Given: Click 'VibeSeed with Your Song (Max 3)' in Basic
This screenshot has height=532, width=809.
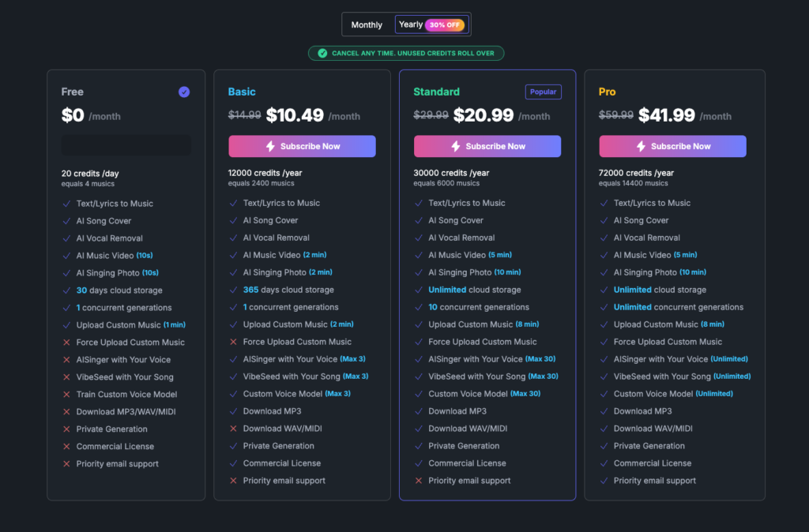Looking at the screenshot, I should 306,377.
